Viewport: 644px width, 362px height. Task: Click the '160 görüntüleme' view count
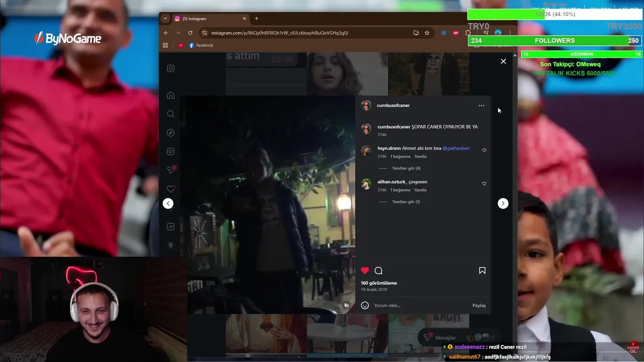tap(379, 283)
